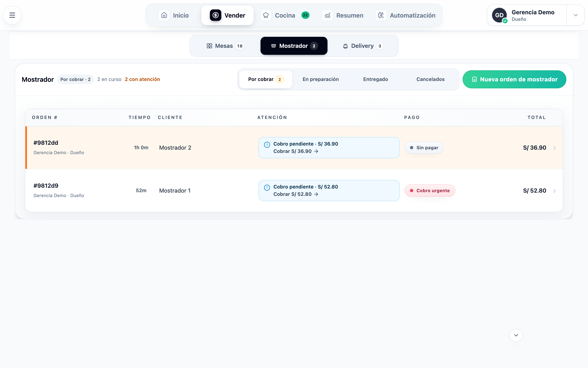Click the Vender dollar-sign icon
The height and width of the screenshot is (368, 588).
coord(216,15)
